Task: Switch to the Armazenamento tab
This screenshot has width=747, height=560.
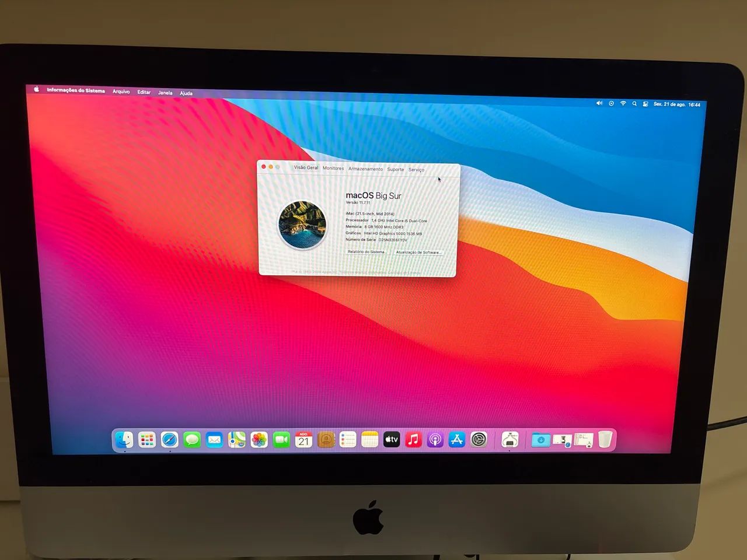Action: (365, 169)
